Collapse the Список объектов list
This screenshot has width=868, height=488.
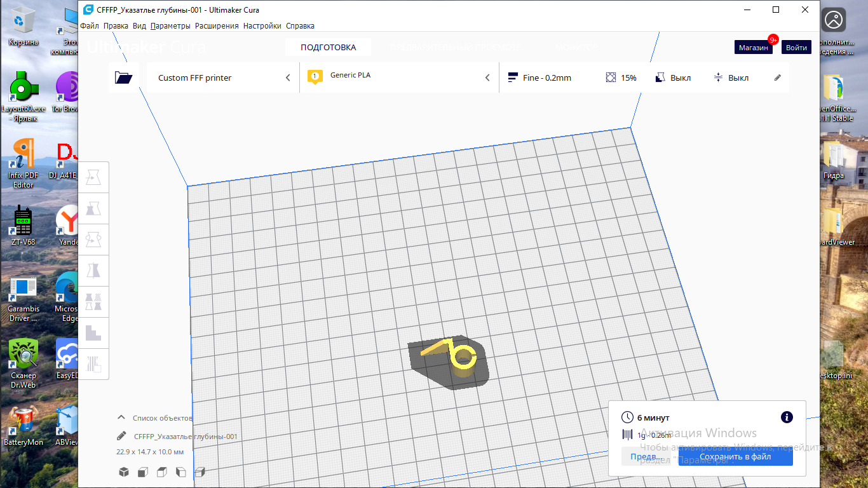coord(121,418)
